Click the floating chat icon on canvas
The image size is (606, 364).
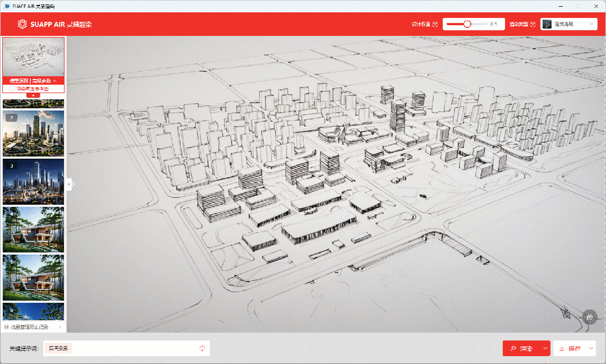coord(589,317)
